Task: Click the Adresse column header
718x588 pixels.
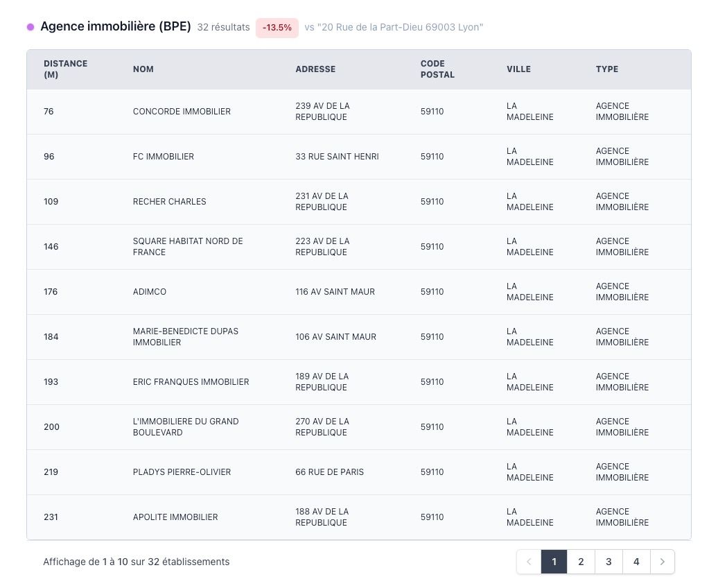Action: coord(315,69)
